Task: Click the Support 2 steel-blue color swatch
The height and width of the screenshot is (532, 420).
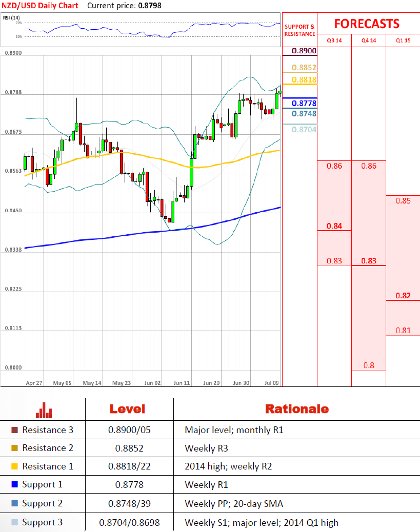Action: tap(14, 503)
